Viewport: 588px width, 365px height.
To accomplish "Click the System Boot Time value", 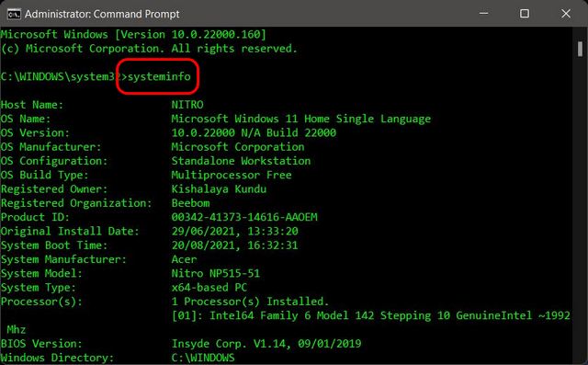I will [x=235, y=245].
